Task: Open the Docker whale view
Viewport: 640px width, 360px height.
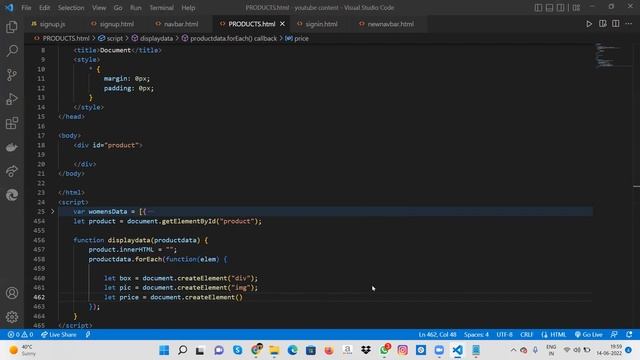Action: [x=12, y=147]
